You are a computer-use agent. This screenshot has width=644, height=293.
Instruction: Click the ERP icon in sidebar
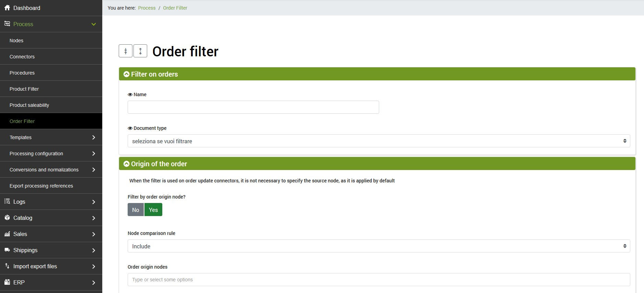[7, 282]
